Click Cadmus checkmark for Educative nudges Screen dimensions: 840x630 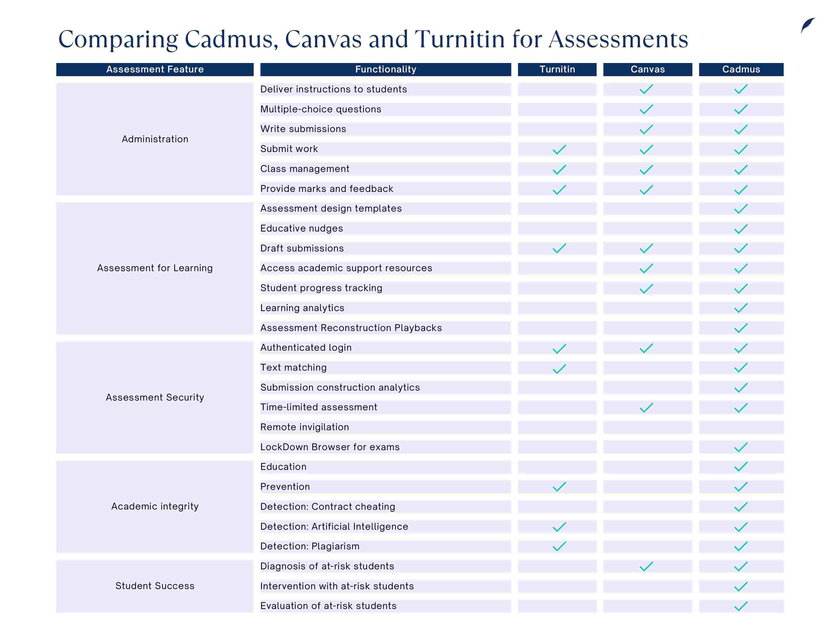click(741, 229)
